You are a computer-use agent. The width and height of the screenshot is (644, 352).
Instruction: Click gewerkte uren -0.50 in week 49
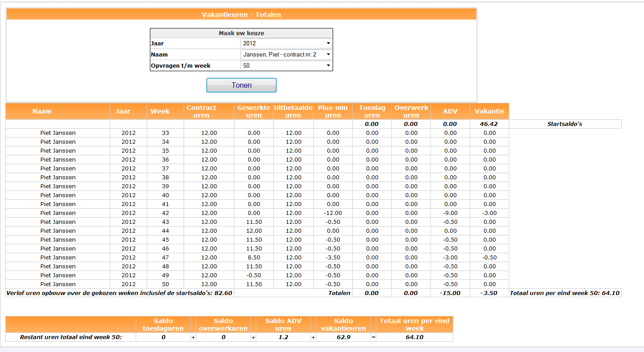254,275
